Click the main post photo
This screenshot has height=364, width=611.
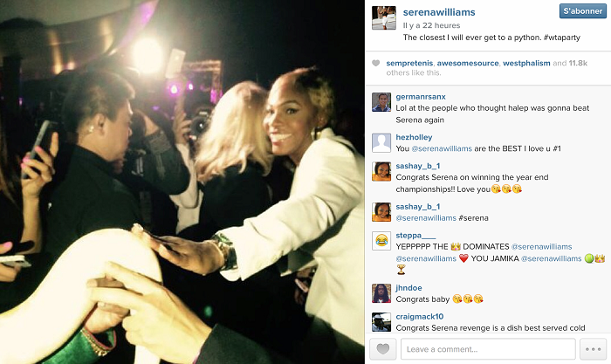pos(182,182)
